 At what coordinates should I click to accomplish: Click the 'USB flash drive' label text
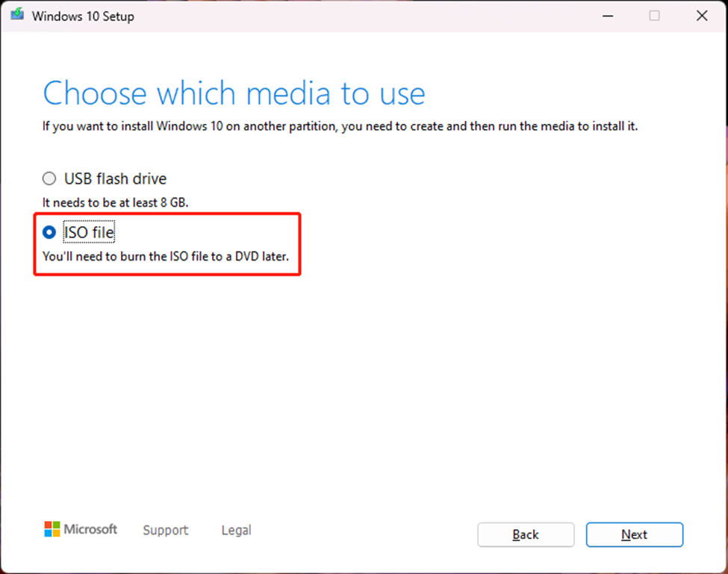click(115, 178)
